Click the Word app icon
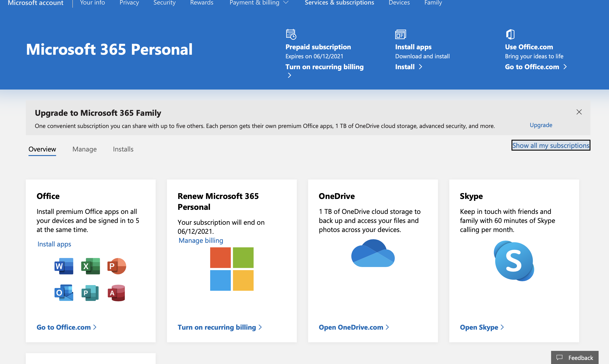609x364 pixels. pyautogui.click(x=64, y=266)
